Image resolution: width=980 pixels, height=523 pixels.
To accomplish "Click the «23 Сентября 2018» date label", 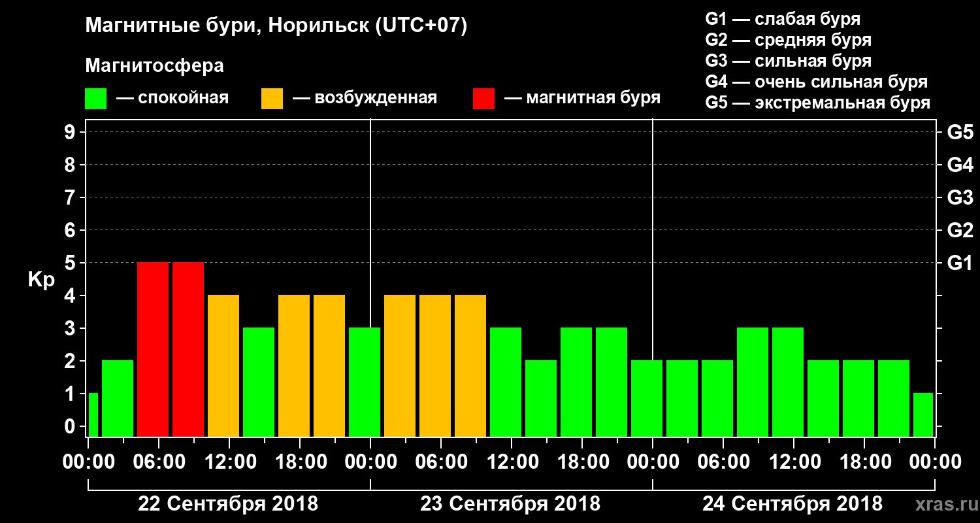I will coord(510,503).
